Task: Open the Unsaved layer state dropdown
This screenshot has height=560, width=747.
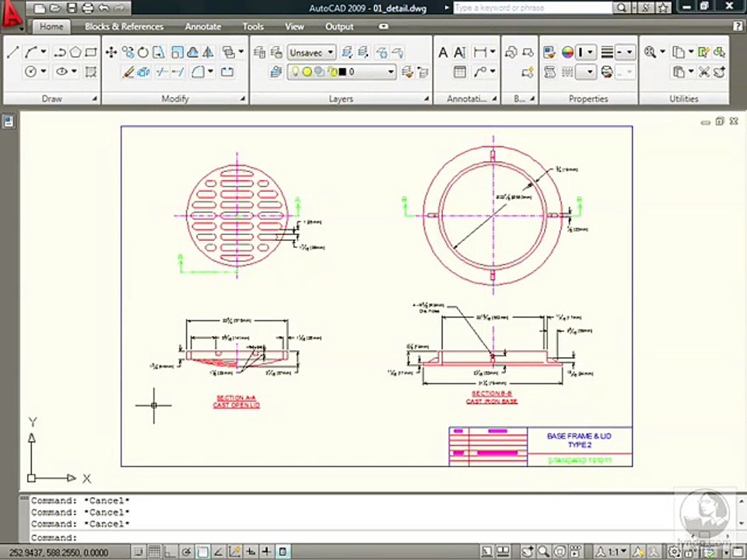Action: [311, 53]
